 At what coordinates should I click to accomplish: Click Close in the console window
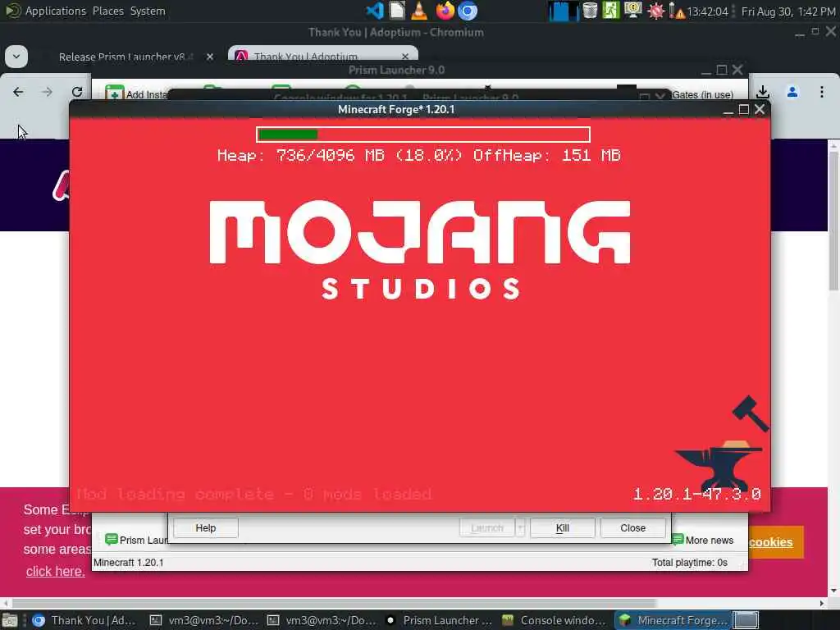coord(632,528)
